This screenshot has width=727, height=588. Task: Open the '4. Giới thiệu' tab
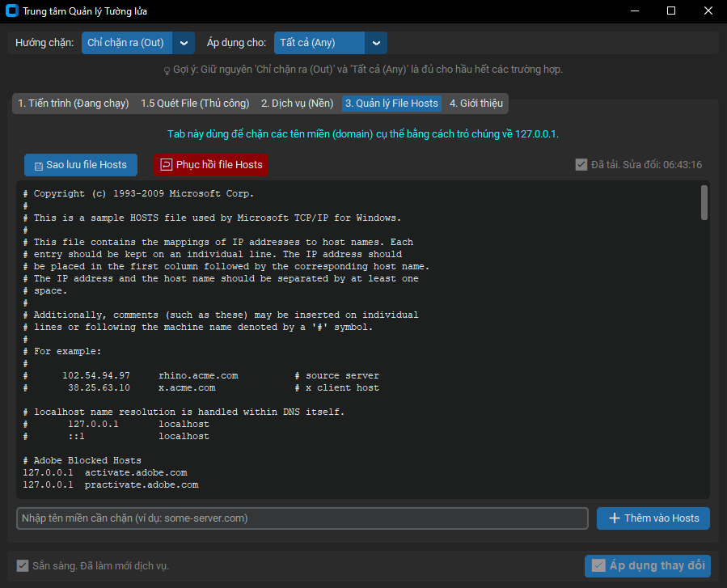(476, 104)
